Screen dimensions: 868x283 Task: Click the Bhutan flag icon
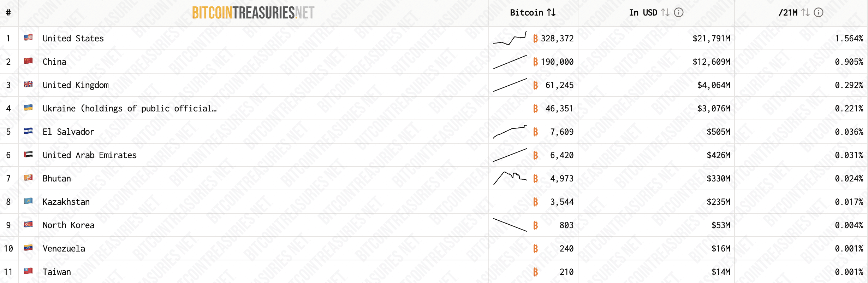pos(28,178)
